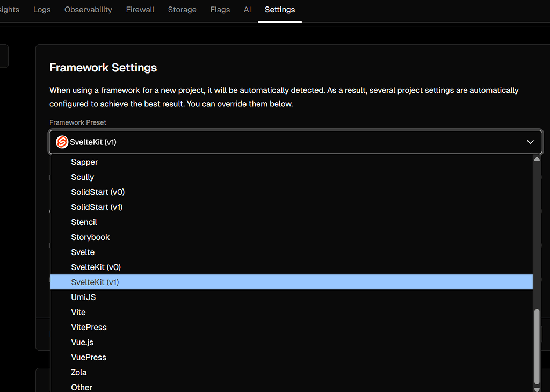Choose Scully as the framework preset

point(82,177)
